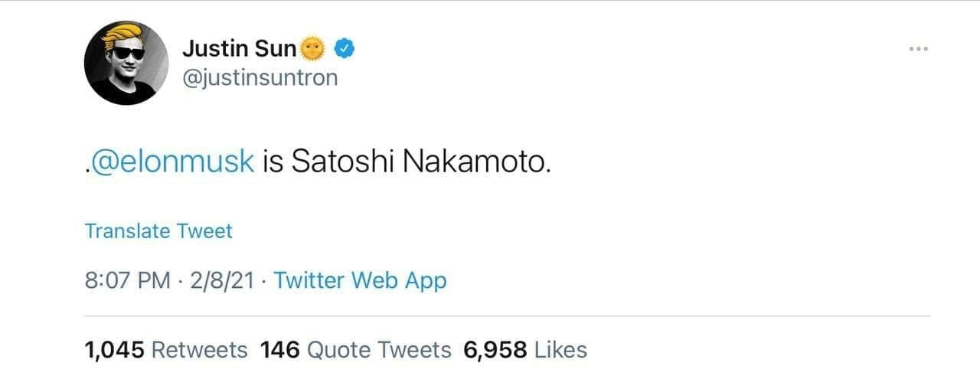Show the Retweets list via its label
Screen dimensions: 980x379
tap(200, 350)
